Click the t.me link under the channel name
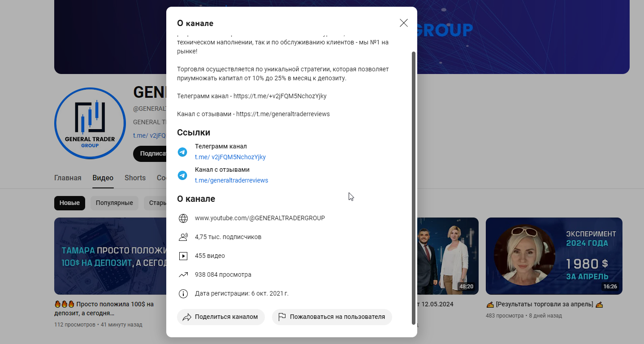The height and width of the screenshot is (344, 644). pyautogui.click(x=150, y=135)
